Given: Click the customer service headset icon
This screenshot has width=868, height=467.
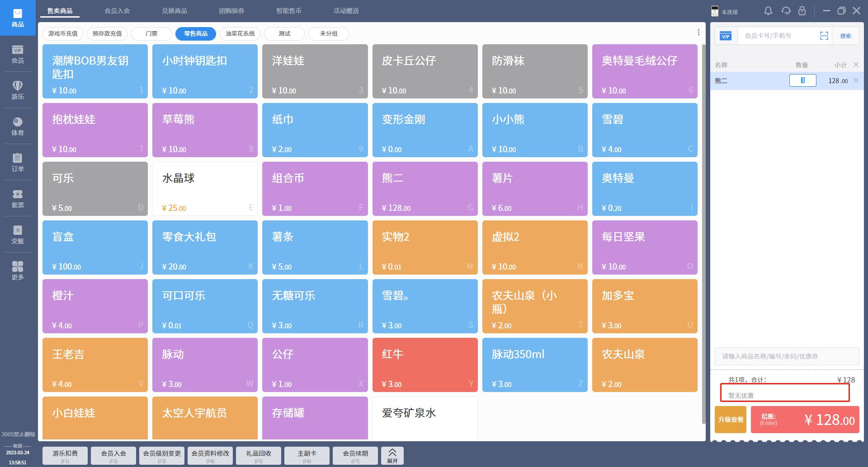Looking at the screenshot, I should pyautogui.click(x=786, y=11).
